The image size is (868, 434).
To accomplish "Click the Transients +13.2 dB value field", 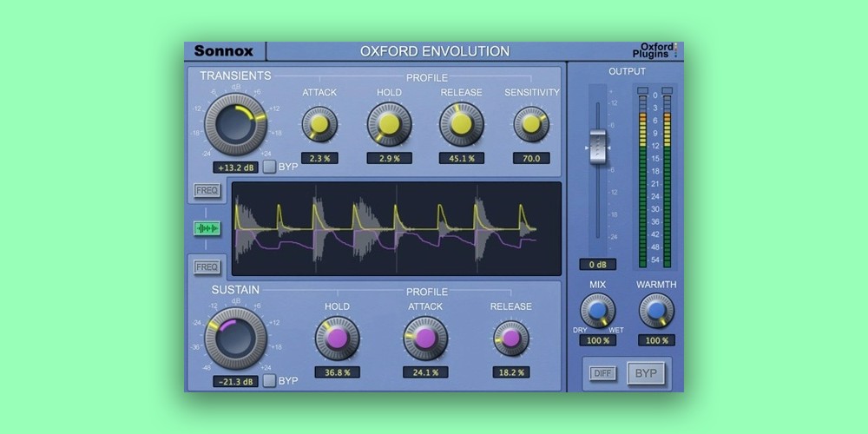I will click(x=235, y=168).
